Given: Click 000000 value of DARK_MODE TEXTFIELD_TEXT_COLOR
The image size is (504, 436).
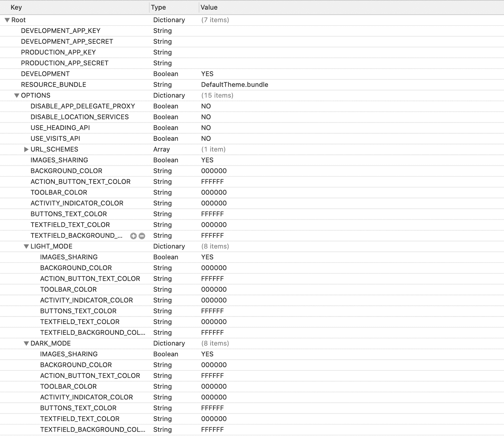Looking at the screenshot, I should pos(214,419).
